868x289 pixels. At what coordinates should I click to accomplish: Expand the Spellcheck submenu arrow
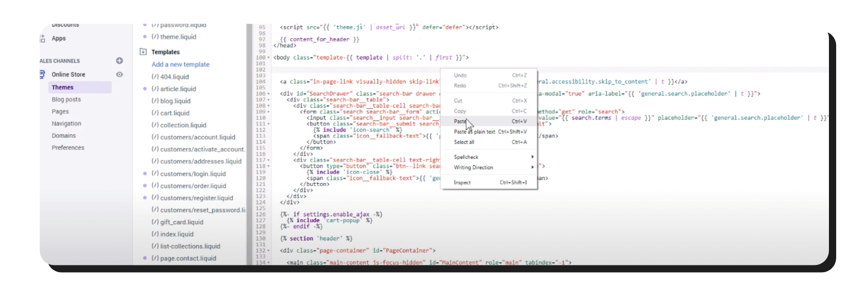pos(532,157)
